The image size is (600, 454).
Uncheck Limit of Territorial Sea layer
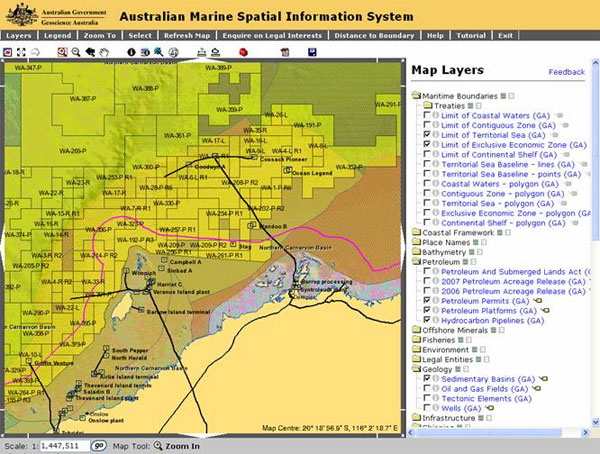tap(427, 134)
